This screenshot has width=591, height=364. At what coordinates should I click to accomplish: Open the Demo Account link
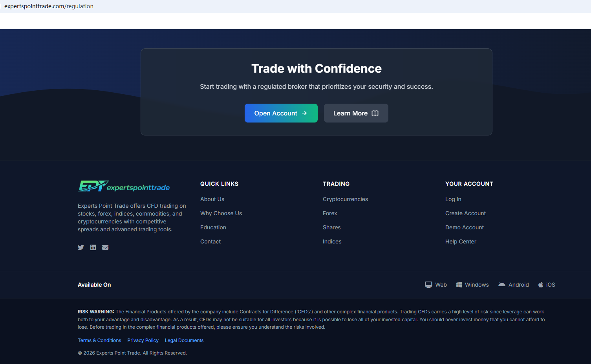pos(465,227)
